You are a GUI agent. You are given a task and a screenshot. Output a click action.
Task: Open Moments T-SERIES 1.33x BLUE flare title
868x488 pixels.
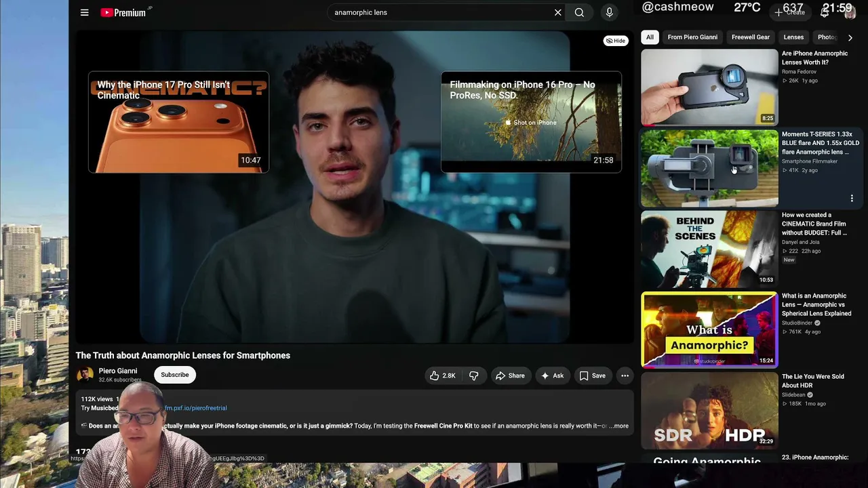click(x=821, y=143)
